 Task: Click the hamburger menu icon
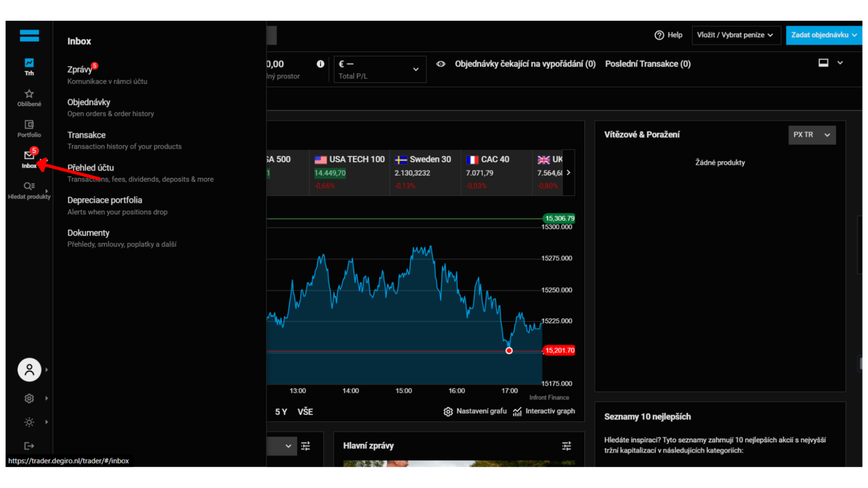click(x=29, y=36)
